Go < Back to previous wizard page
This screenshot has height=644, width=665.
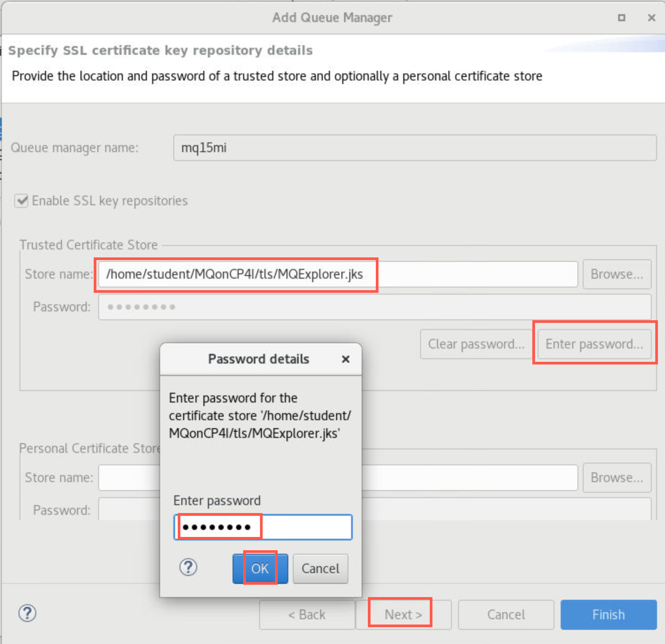(x=307, y=614)
